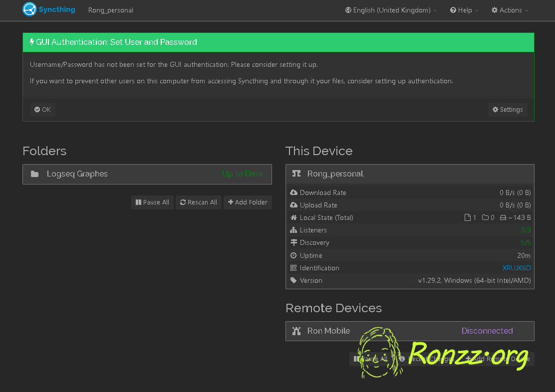Open the Actions menu
Image resolution: width=555 pixels, height=392 pixels.
click(x=510, y=10)
